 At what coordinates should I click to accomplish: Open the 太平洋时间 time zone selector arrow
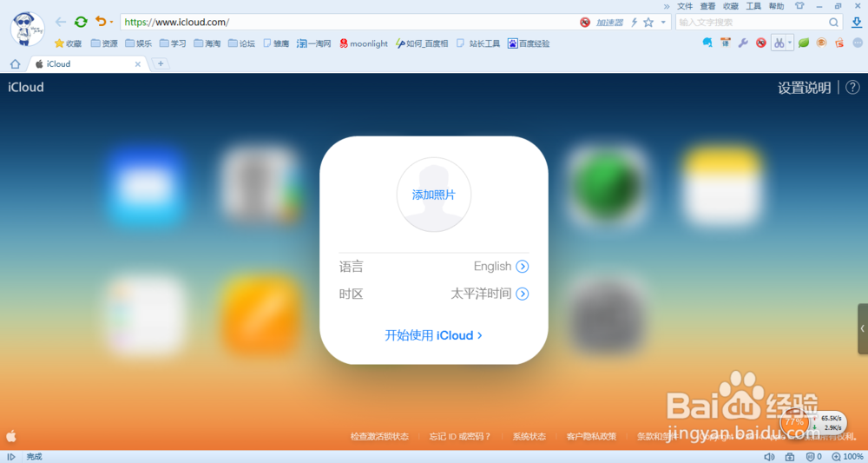tap(522, 294)
